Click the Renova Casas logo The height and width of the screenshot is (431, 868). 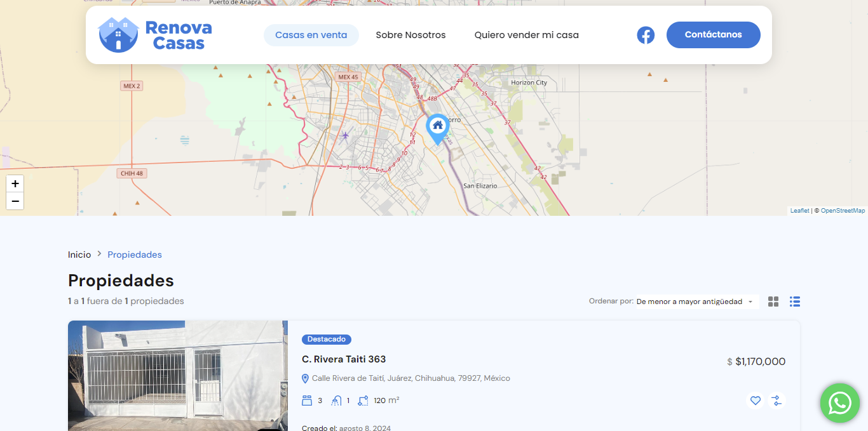coord(154,34)
